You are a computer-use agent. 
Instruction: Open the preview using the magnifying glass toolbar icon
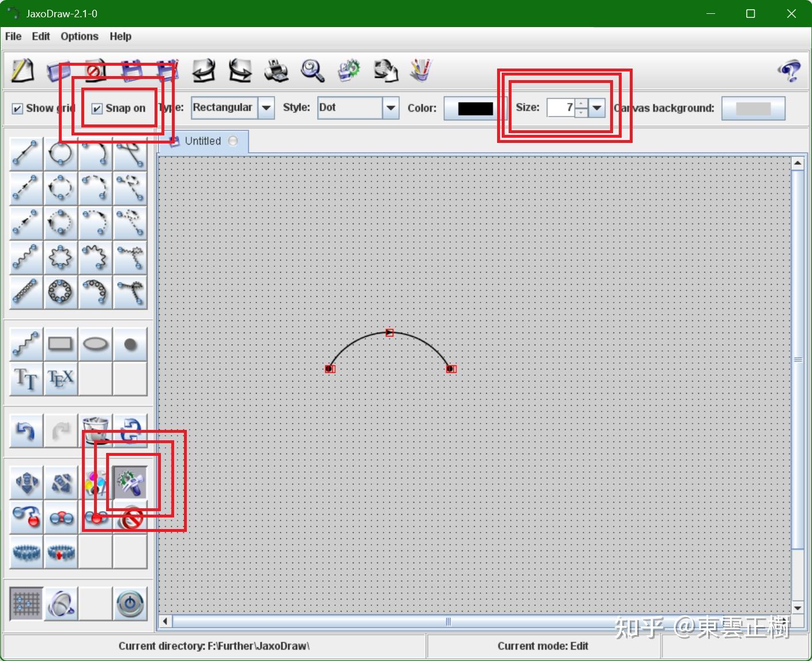coord(313,71)
